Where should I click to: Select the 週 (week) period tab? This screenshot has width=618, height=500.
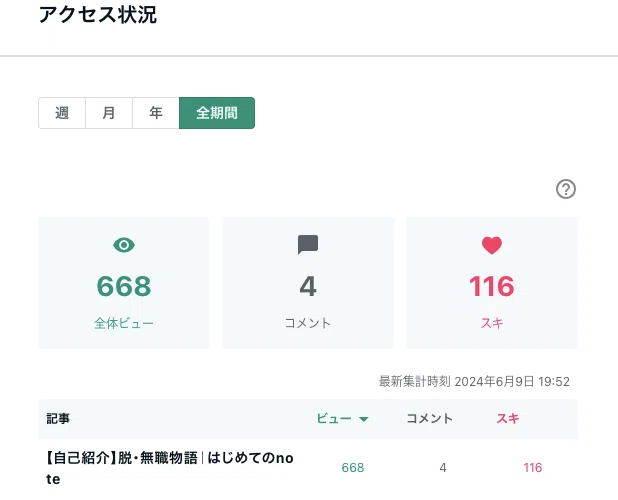pyautogui.click(x=62, y=113)
